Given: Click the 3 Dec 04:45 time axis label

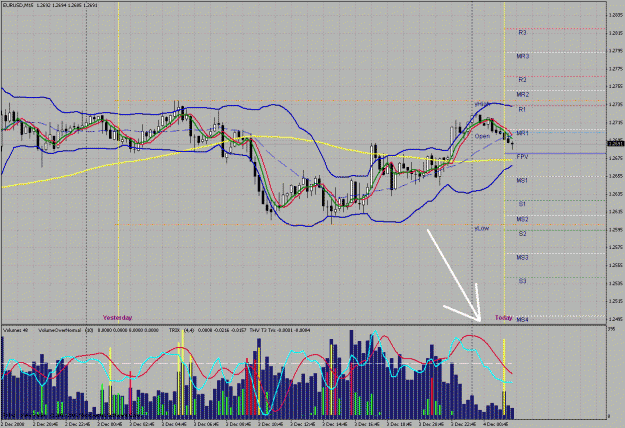Looking at the screenshot, I should (175, 425).
